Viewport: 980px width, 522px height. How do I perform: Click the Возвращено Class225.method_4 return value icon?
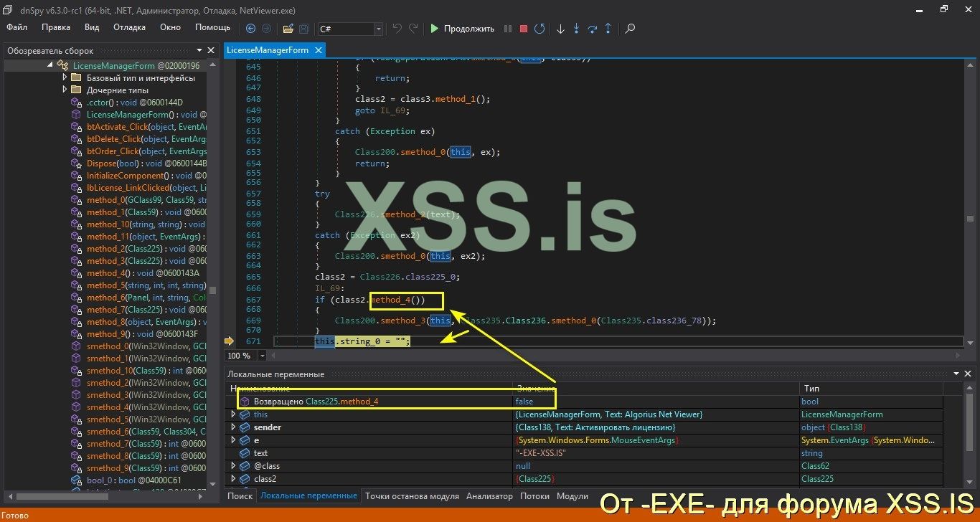click(x=245, y=402)
